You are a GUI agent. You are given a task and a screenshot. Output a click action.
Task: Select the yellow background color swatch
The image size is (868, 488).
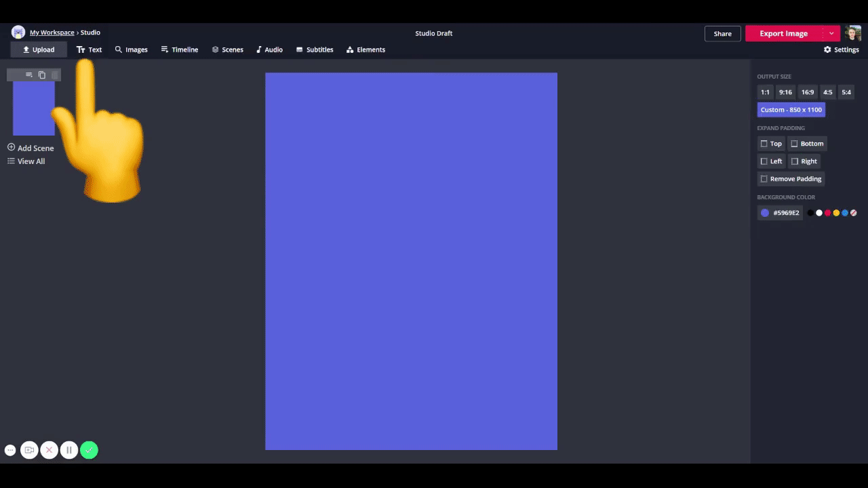(836, 213)
